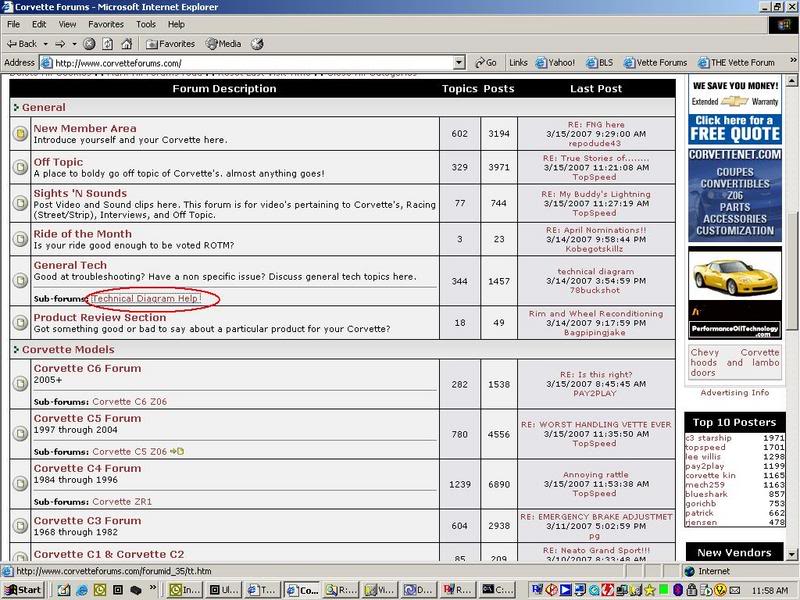
Task: Open the Off Topic forum
Action: [58, 162]
